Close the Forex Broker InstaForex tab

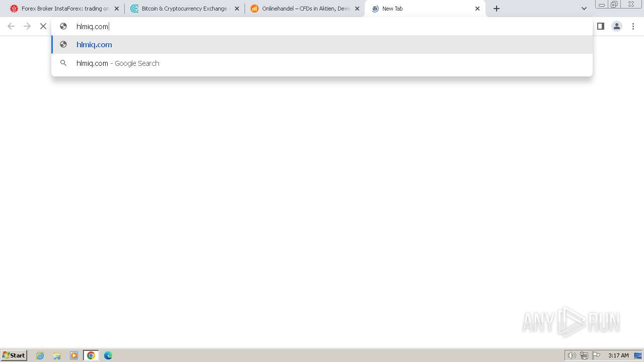tap(117, 9)
